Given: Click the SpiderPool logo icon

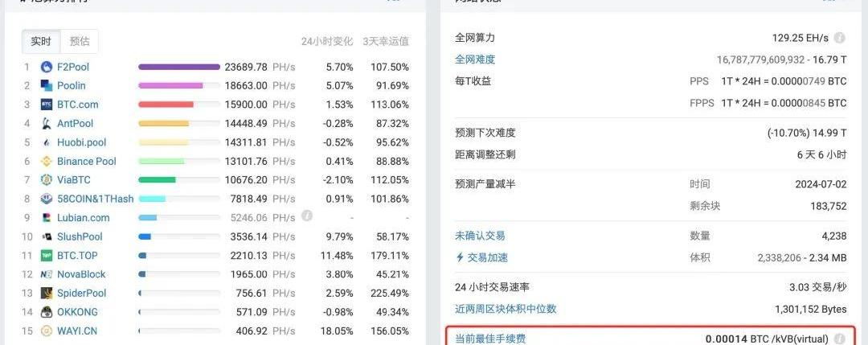Looking at the screenshot, I should click(x=47, y=294).
